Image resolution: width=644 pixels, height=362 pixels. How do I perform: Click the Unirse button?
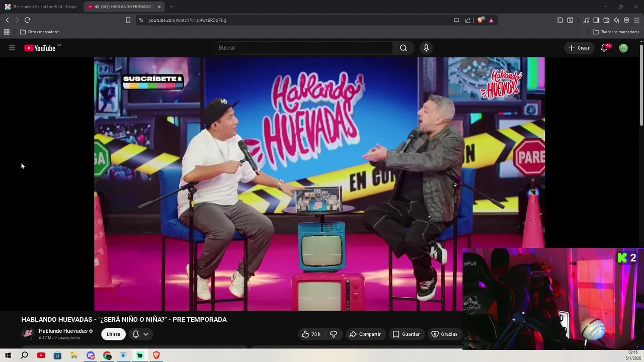click(x=113, y=334)
